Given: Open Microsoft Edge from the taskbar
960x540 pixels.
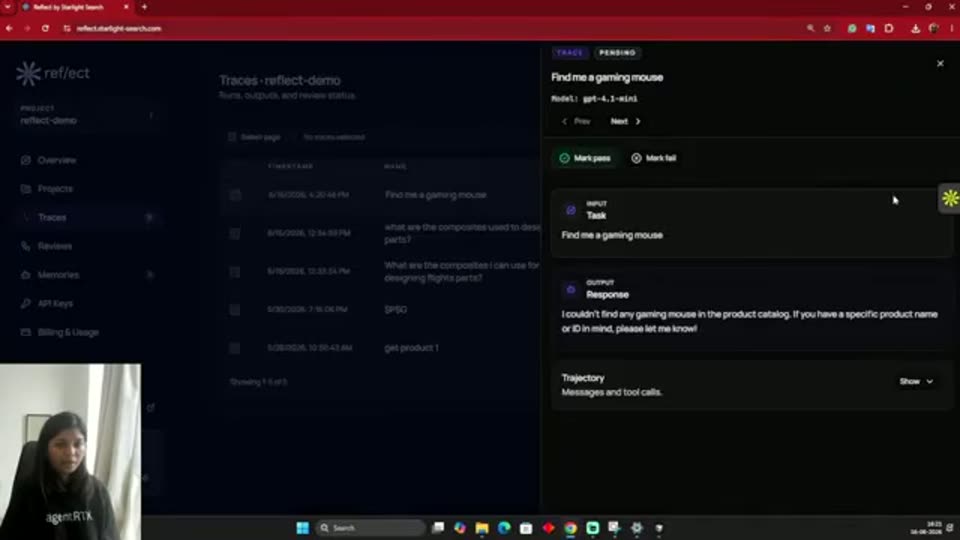Looking at the screenshot, I should coord(504,528).
